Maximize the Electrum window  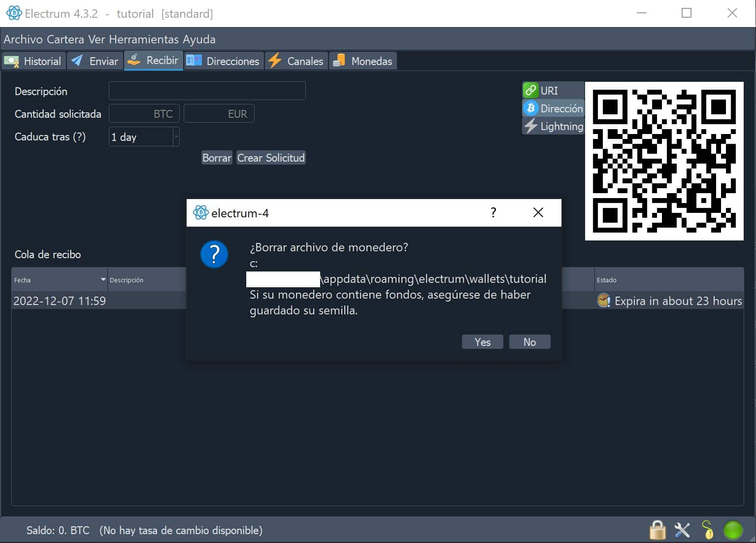tap(687, 13)
